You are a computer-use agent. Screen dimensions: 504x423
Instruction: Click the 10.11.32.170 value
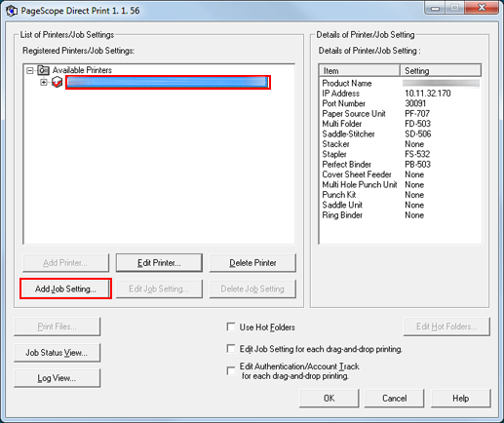[428, 94]
